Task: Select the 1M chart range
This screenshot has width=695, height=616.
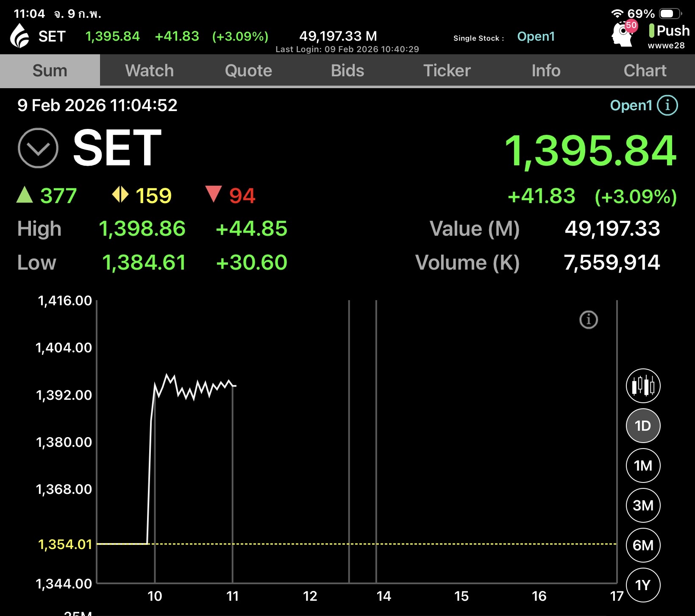Action: (x=643, y=465)
